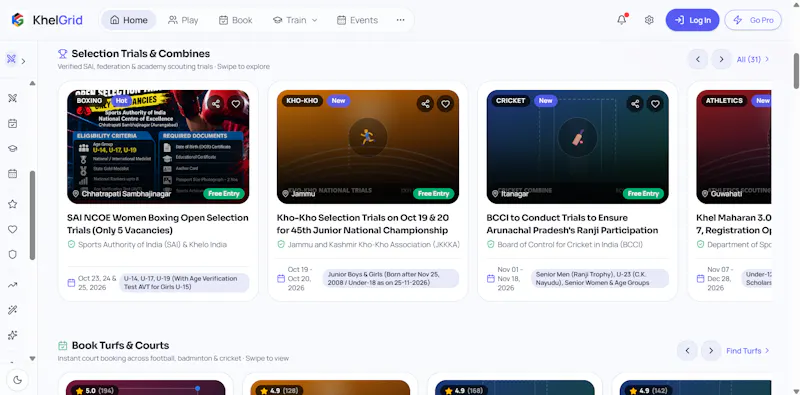The image size is (800, 395).
Task: Click Board of Control for Cricket text
Action: 570,244
